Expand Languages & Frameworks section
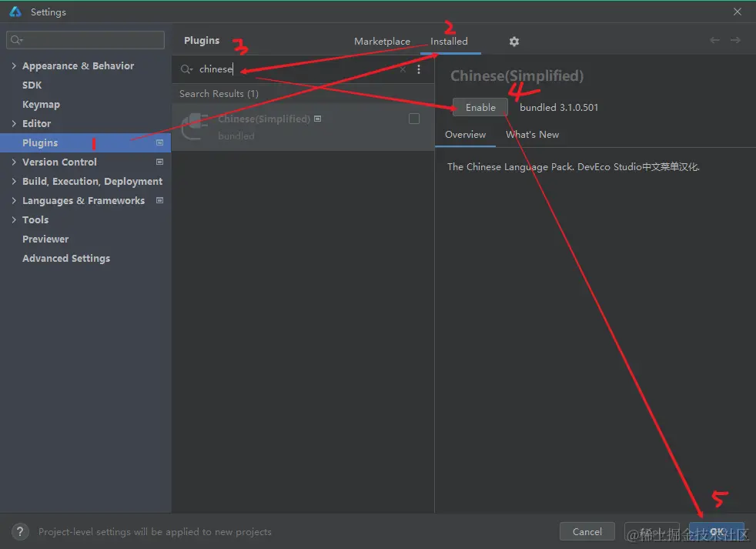Image resolution: width=756 pixels, height=549 pixels. 14,200
